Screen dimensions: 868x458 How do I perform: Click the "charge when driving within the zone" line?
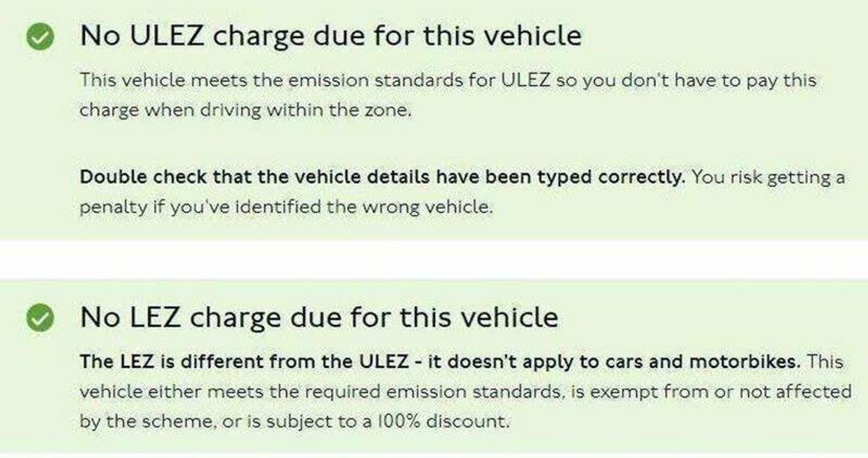245,111
